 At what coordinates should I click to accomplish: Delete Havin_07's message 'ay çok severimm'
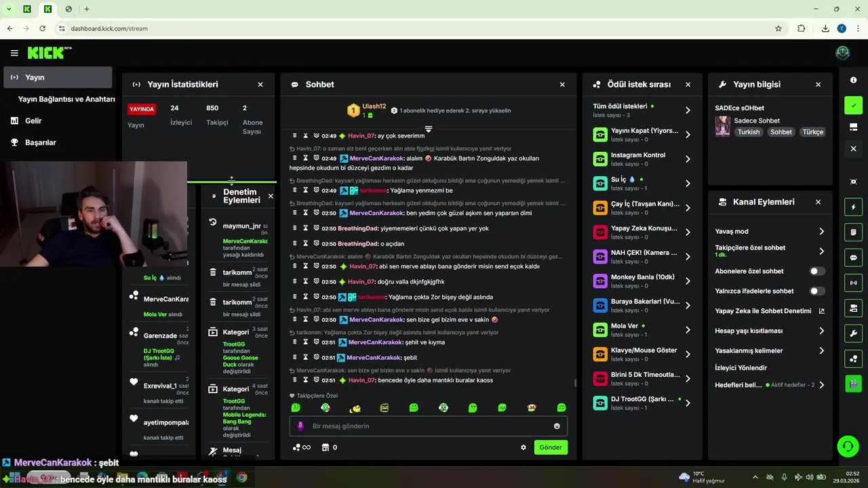[x=295, y=136]
